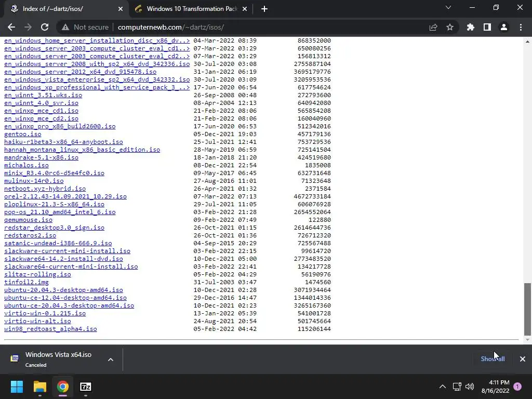
Task: Open ubuntu-20.04.3-desktop-amd64.iso link
Action: pos(63,290)
